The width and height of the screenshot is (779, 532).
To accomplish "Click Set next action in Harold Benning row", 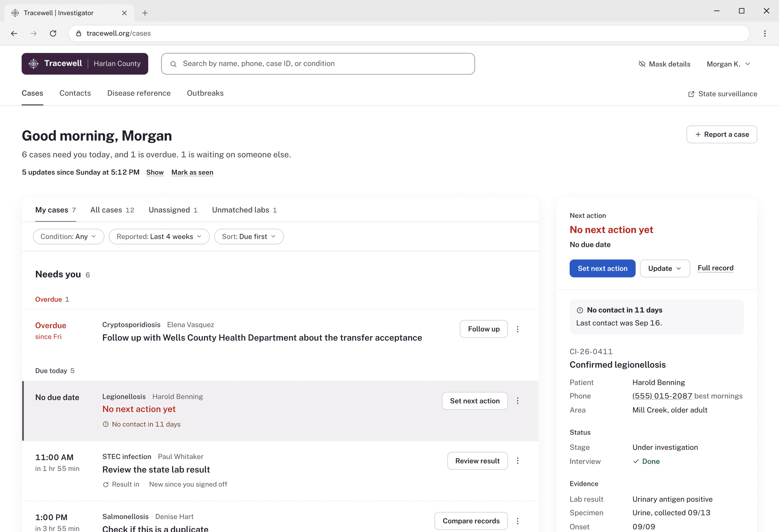I will (x=475, y=401).
